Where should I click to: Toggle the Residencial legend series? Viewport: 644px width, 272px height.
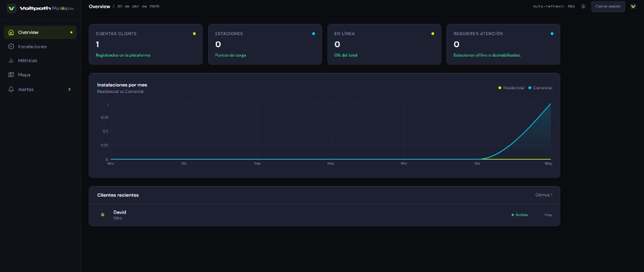pyautogui.click(x=511, y=88)
